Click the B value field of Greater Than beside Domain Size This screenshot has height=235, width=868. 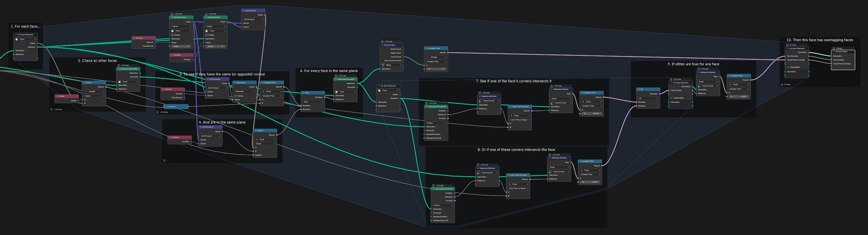[436, 69]
